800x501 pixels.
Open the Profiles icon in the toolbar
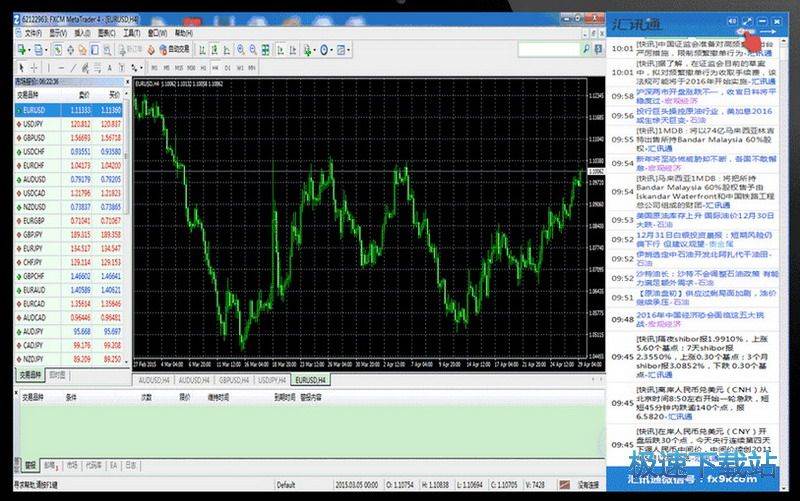[38, 50]
